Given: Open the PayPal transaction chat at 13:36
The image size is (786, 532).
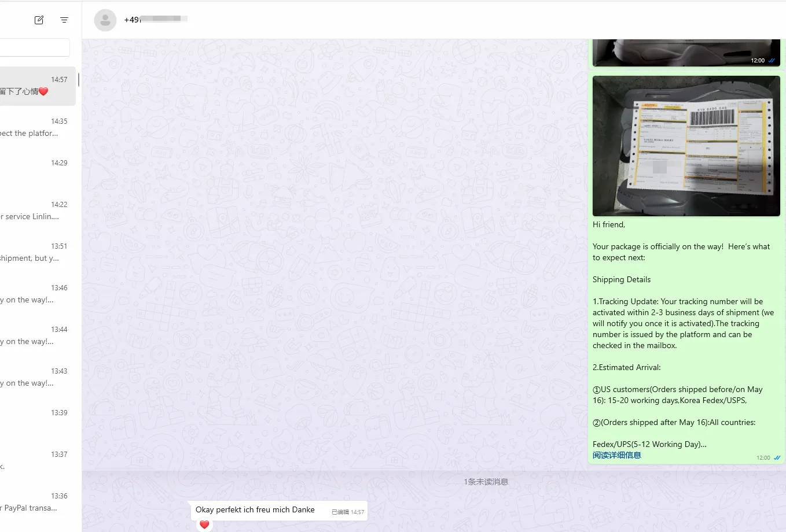Looking at the screenshot, I should click(x=38, y=503).
